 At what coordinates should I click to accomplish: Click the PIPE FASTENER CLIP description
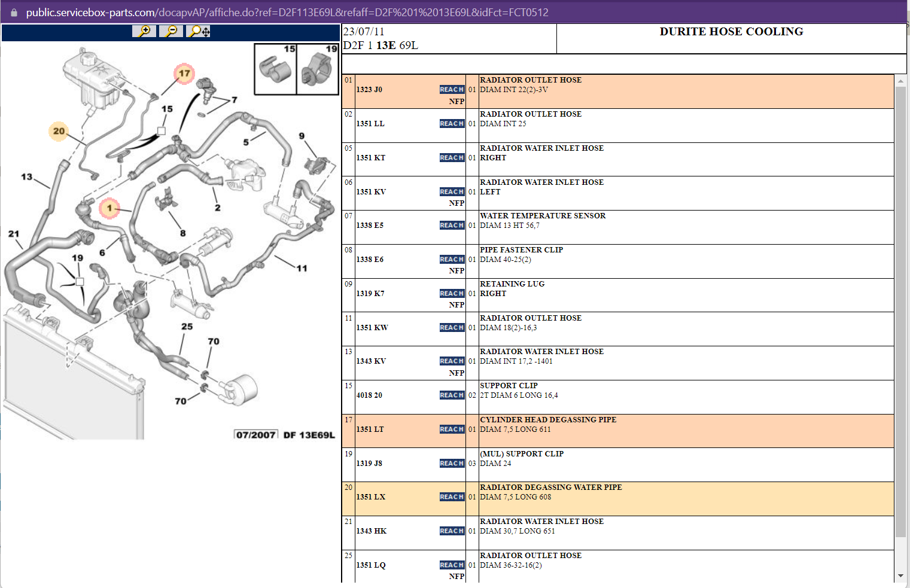pyautogui.click(x=521, y=250)
